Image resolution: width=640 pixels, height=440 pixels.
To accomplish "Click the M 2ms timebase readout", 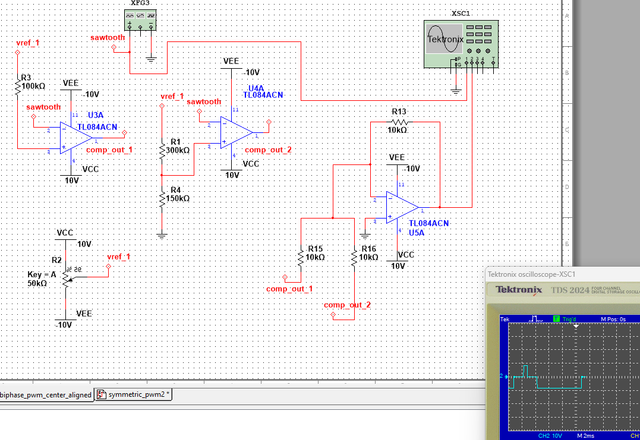I will (x=585, y=436).
